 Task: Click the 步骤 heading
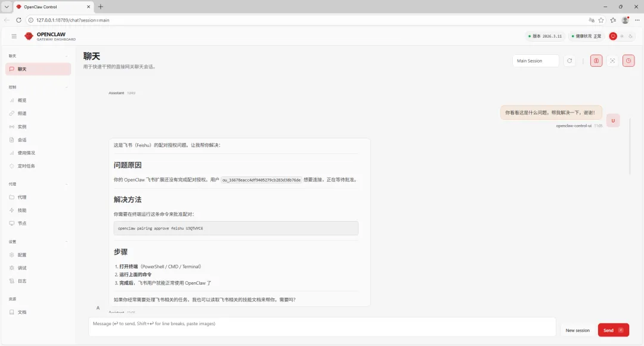point(120,252)
